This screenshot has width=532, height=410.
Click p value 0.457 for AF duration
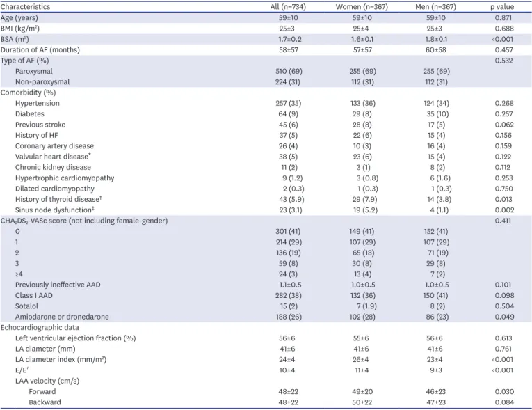tap(504, 50)
